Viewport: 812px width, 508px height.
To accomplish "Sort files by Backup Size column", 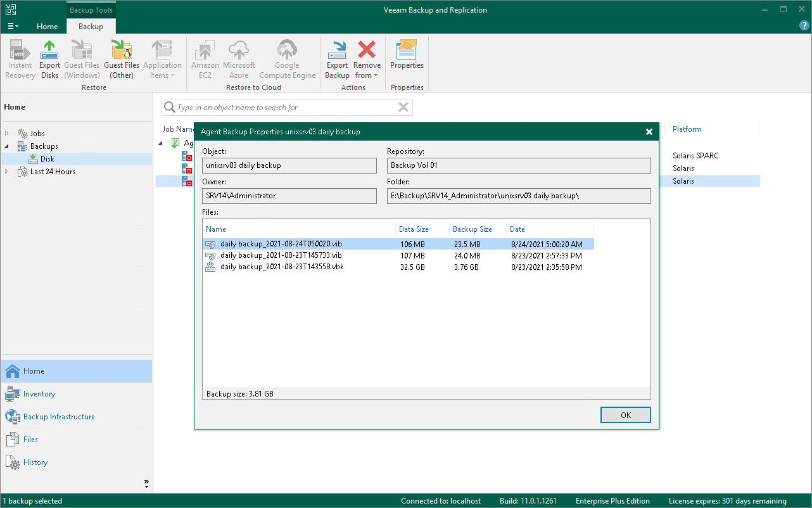I will 473,229.
